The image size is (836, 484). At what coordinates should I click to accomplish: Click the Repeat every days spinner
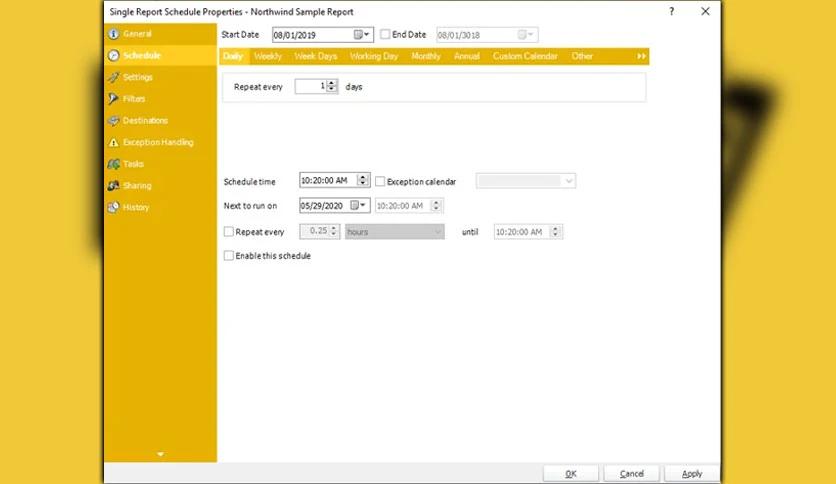pos(332,87)
